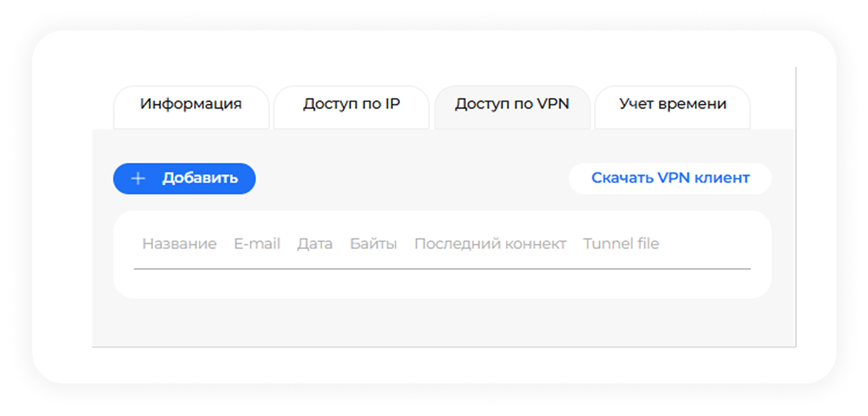Go to the Учет времени tab

click(672, 105)
